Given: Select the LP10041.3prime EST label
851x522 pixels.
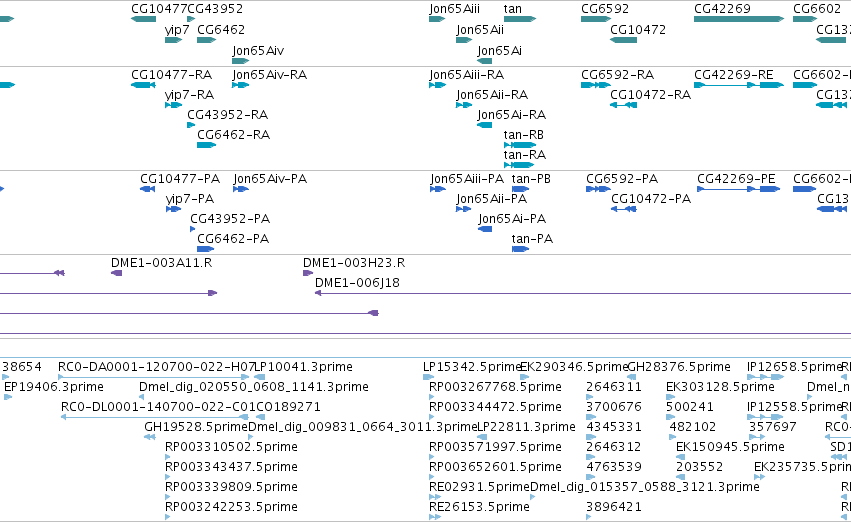Looking at the screenshot, I should coord(303,367).
